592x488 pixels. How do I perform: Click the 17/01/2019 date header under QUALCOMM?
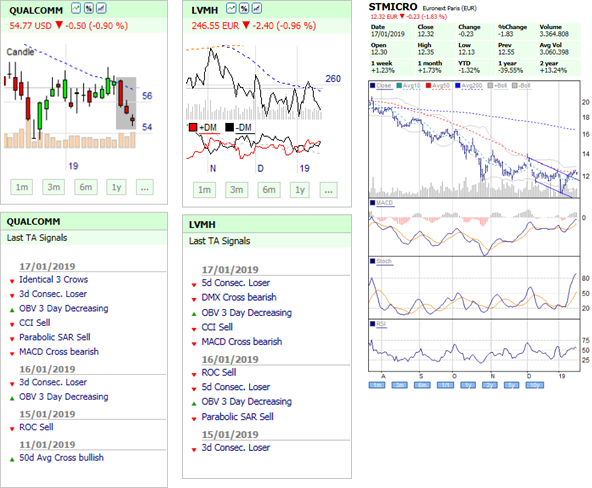pos(47,266)
